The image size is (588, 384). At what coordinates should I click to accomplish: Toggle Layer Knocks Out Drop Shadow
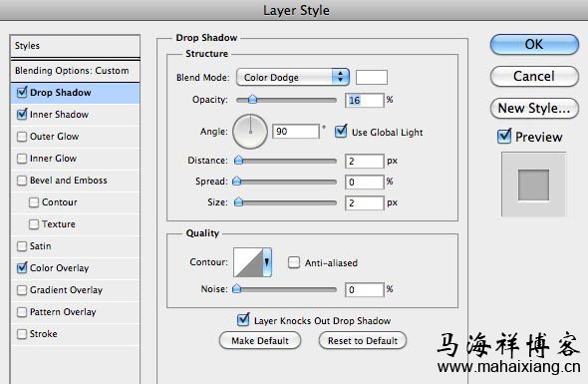click(x=243, y=320)
